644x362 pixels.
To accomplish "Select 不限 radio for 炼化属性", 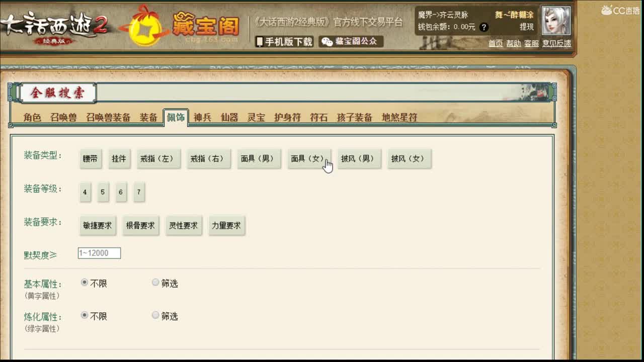I will (85, 315).
